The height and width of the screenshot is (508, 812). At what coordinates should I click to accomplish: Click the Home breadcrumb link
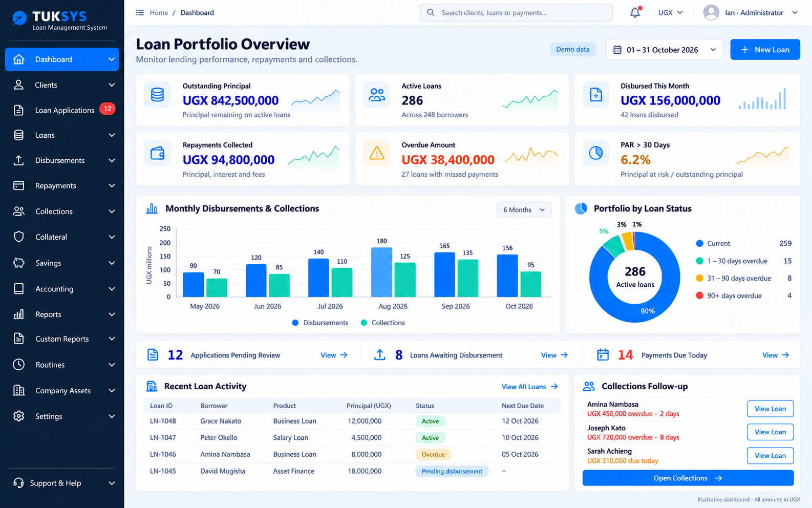pos(159,13)
